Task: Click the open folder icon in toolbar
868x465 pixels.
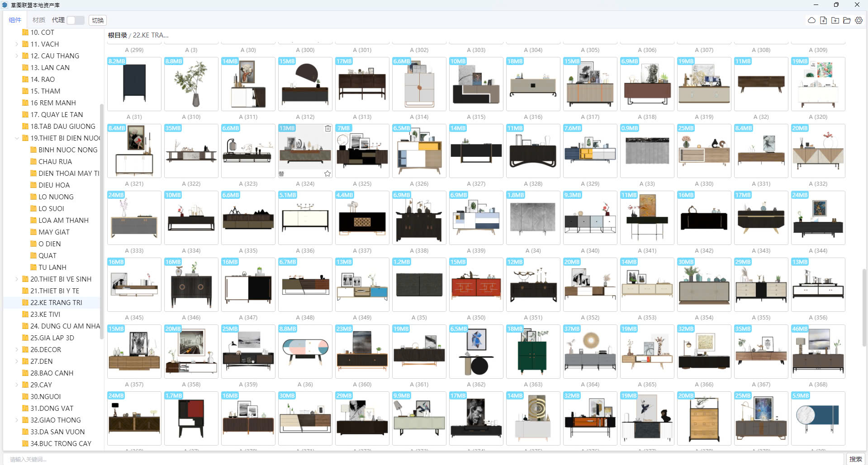Action: (847, 20)
